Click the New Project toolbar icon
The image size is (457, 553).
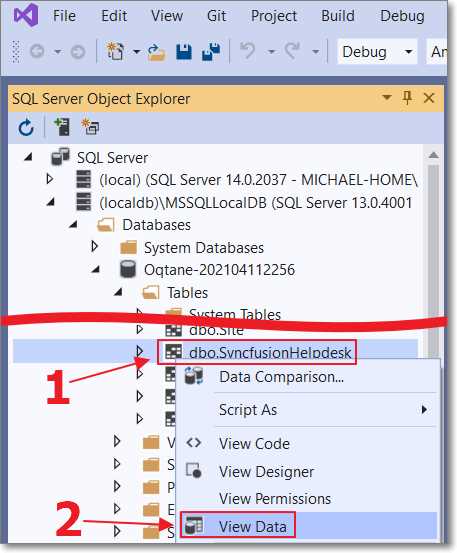click(115, 51)
